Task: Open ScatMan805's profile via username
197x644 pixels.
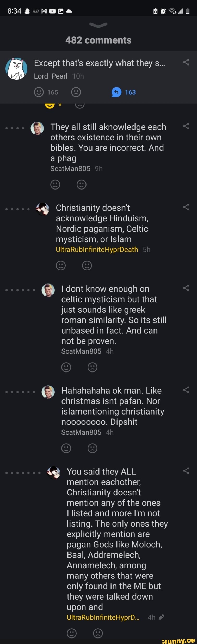Action: [x=70, y=168]
